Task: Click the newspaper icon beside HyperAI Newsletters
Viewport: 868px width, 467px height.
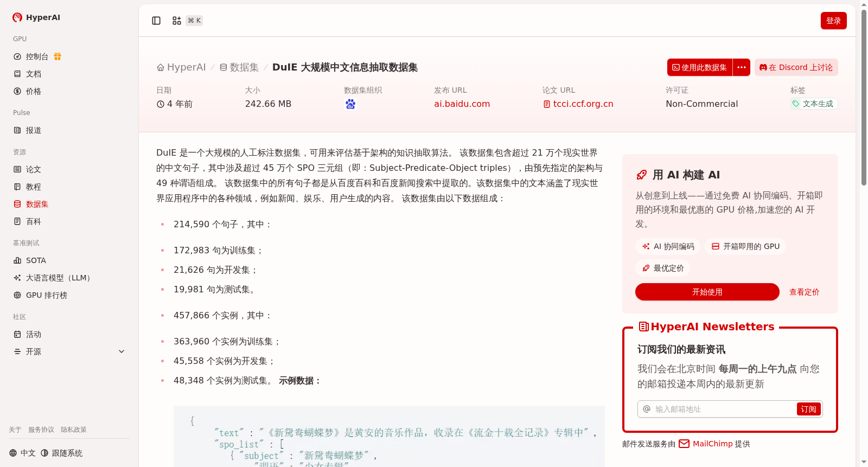Action: [644, 327]
